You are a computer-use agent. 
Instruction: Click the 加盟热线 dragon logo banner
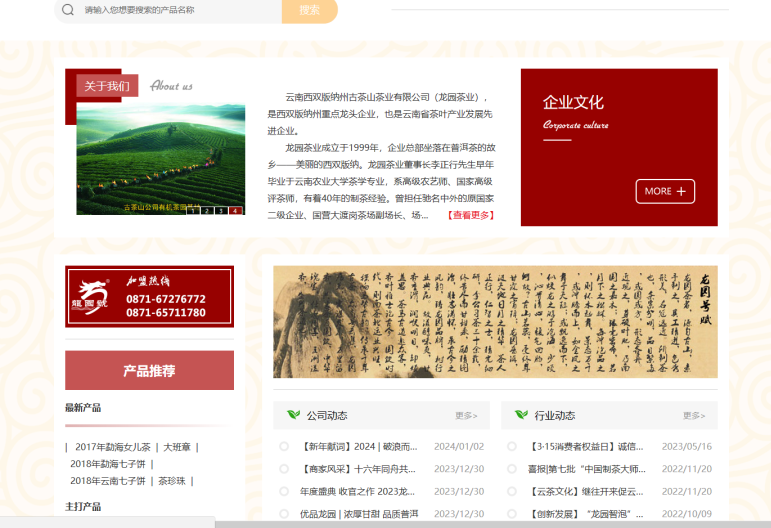pyautogui.click(x=149, y=296)
